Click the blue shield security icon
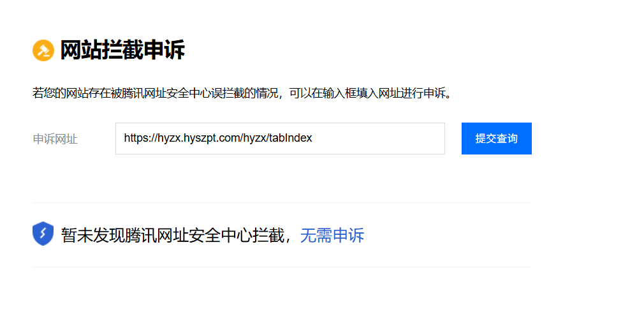 (43, 234)
